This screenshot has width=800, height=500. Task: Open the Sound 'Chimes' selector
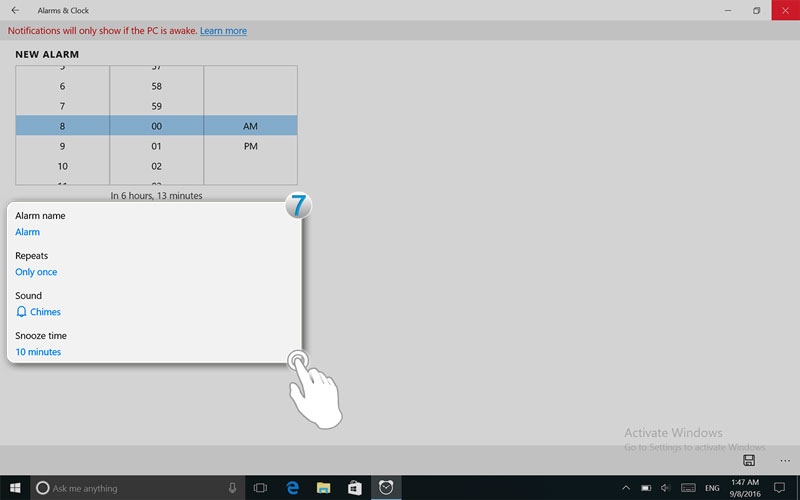click(x=45, y=312)
